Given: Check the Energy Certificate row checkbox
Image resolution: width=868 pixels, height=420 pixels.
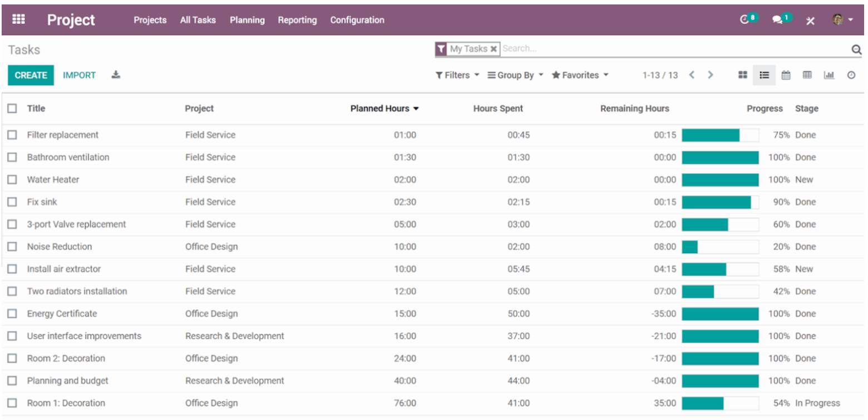Looking at the screenshot, I should 12,314.
